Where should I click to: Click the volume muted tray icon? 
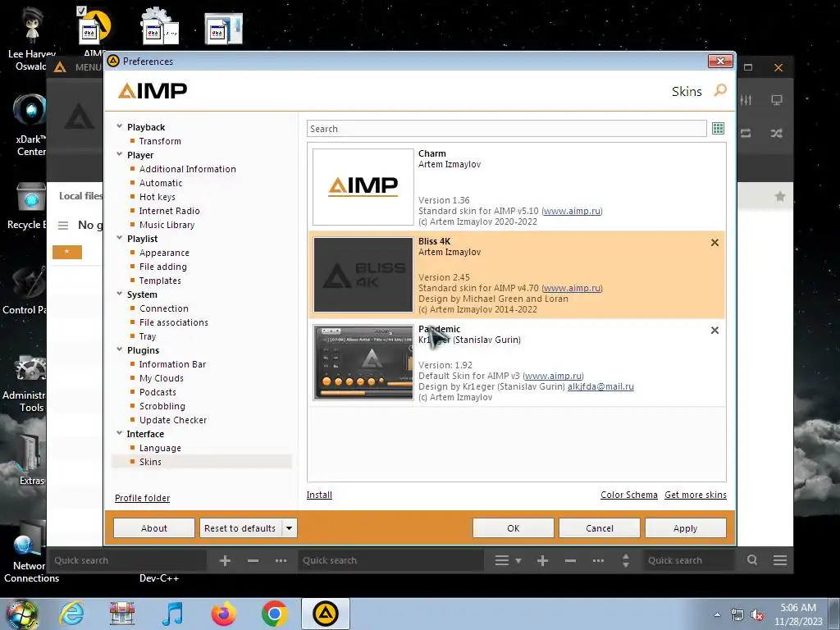click(757, 615)
